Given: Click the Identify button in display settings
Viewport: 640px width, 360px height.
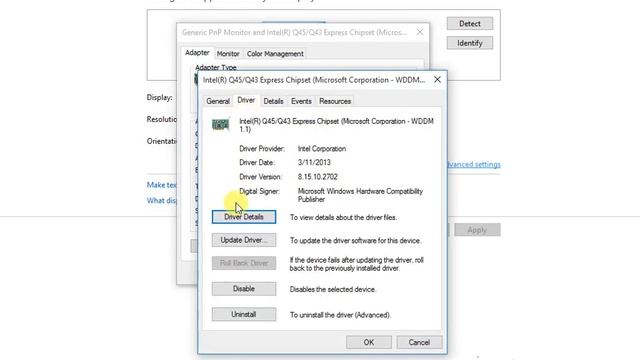Looking at the screenshot, I should (x=470, y=43).
